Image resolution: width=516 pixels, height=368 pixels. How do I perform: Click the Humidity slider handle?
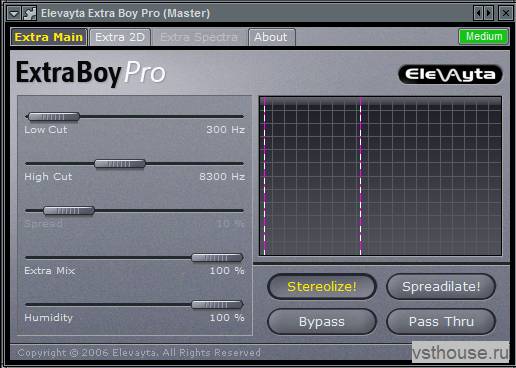pyautogui.click(x=217, y=305)
